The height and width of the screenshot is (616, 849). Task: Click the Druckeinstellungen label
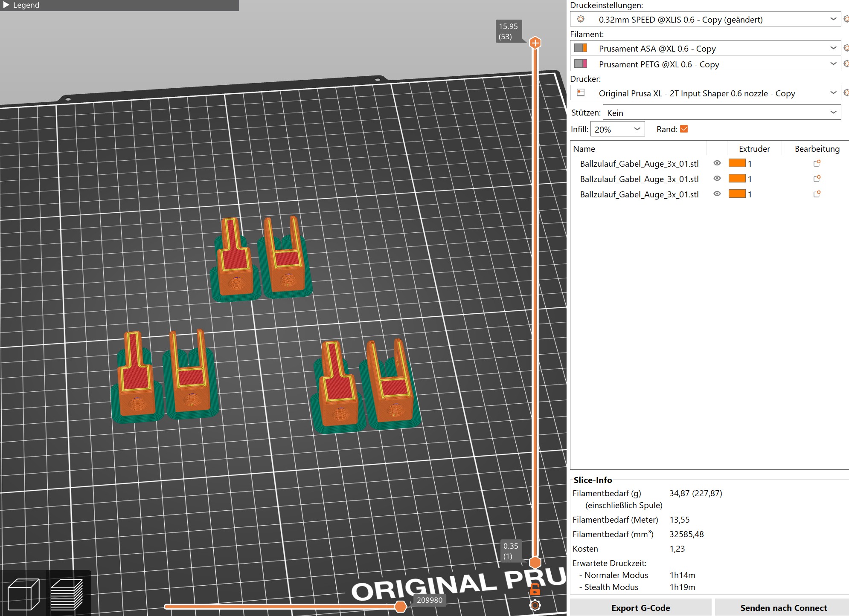point(606,5)
